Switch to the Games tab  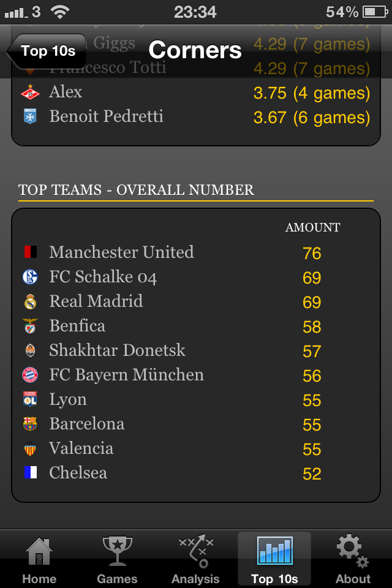coord(117,559)
